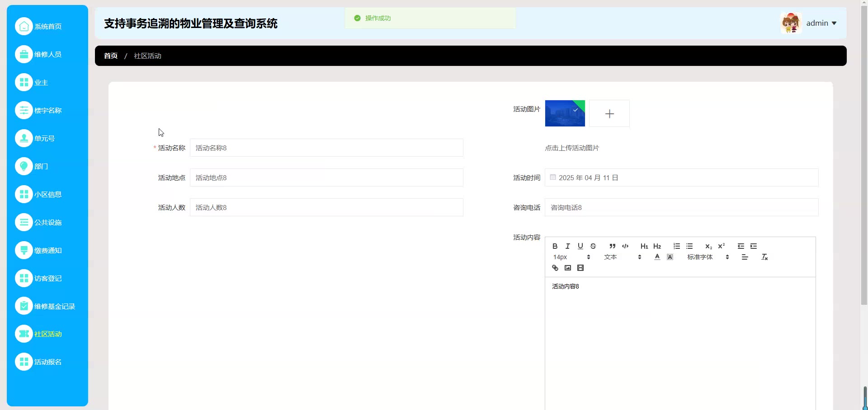The width and height of the screenshot is (868, 410).
Task: Insert a video into the editor
Action: (x=580, y=268)
